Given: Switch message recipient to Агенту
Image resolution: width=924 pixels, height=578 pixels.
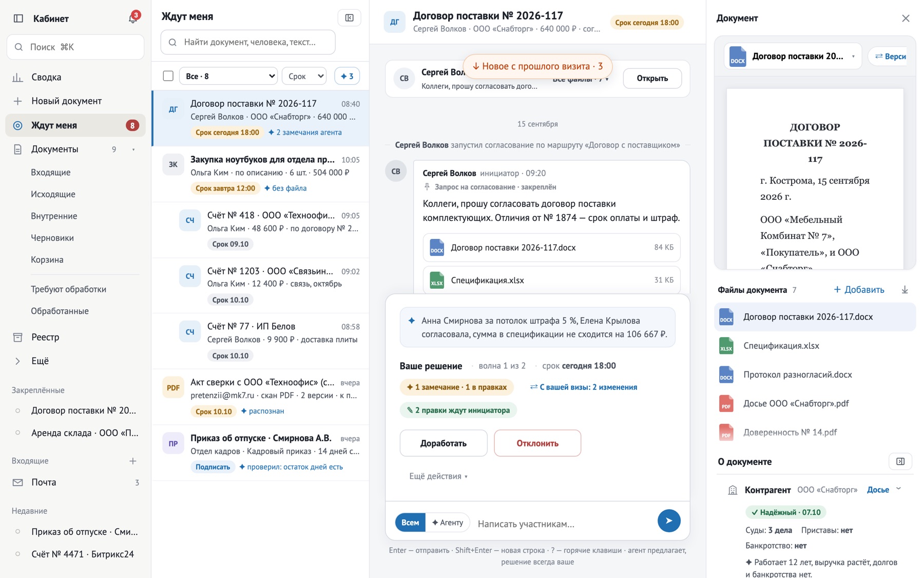Looking at the screenshot, I should pyautogui.click(x=448, y=523).
